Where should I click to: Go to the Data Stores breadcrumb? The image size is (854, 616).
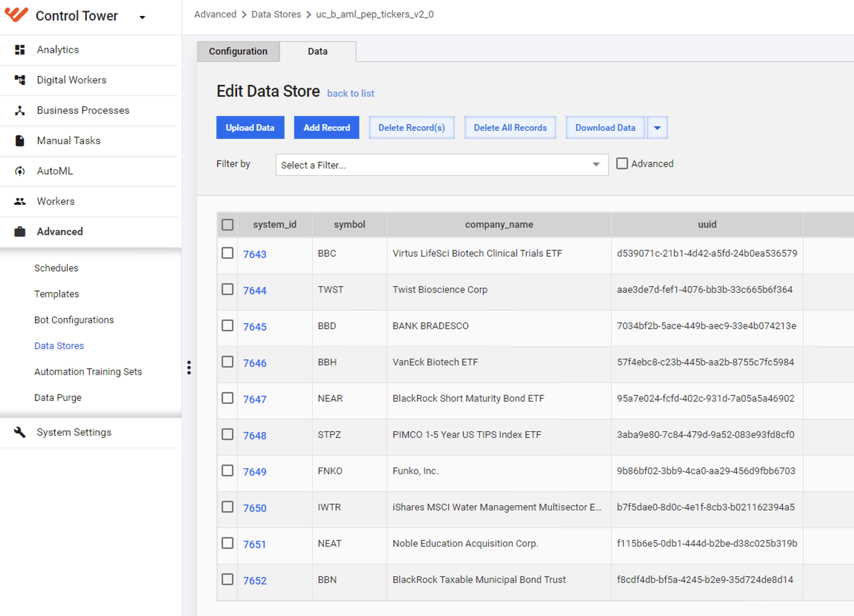[276, 14]
